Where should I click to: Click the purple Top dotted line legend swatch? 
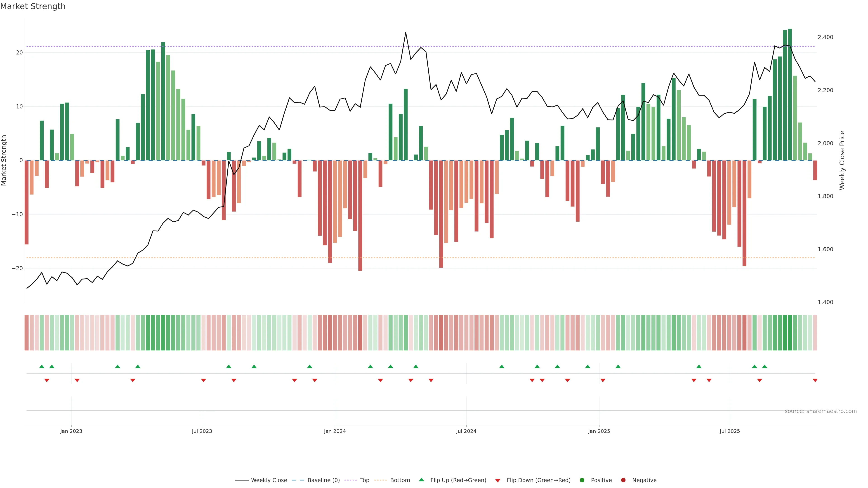351,480
